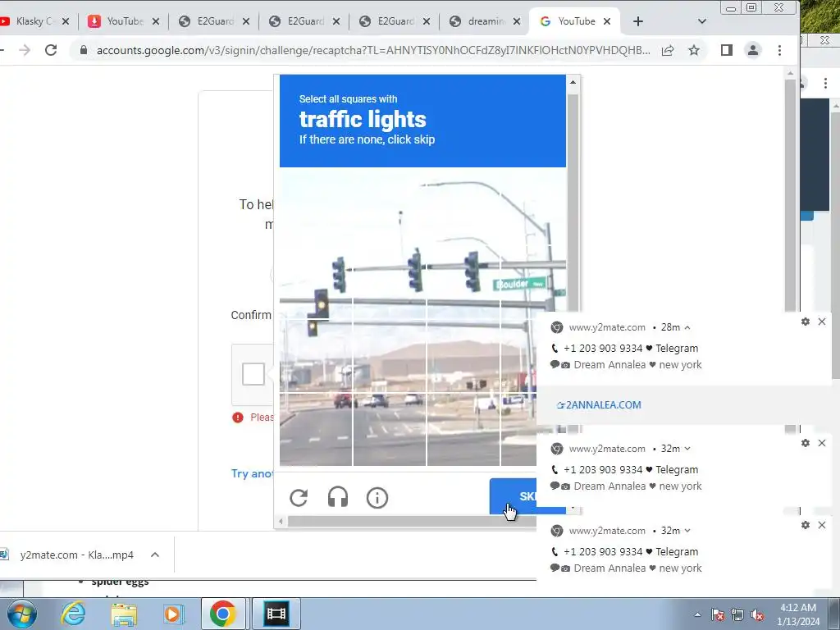Tick the reCAPTCHA checkbox on sign-in page

pyautogui.click(x=253, y=374)
